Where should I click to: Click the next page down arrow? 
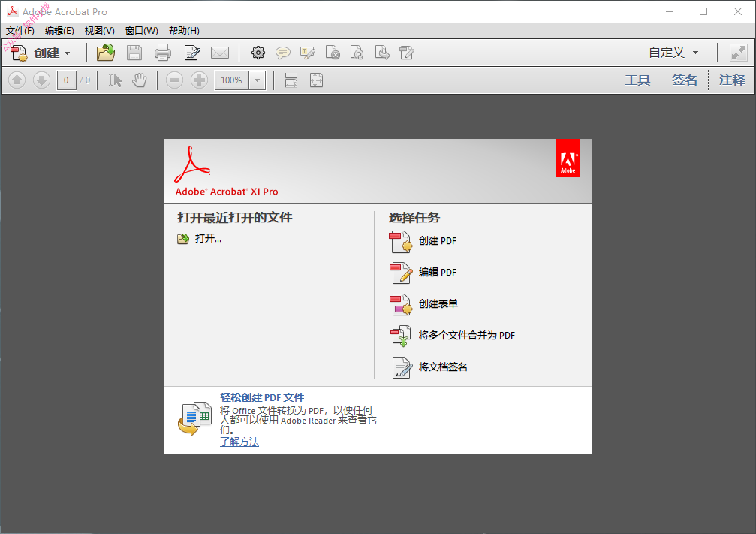[41, 80]
